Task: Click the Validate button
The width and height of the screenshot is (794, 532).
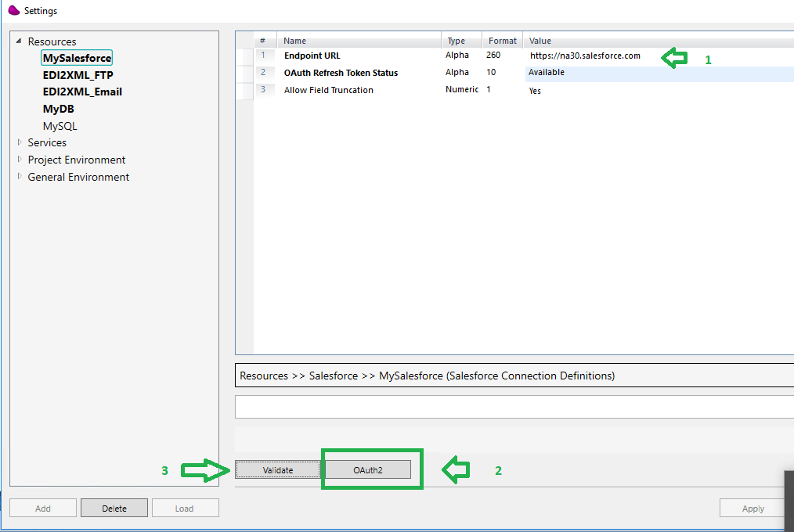Action: point(277,469)
